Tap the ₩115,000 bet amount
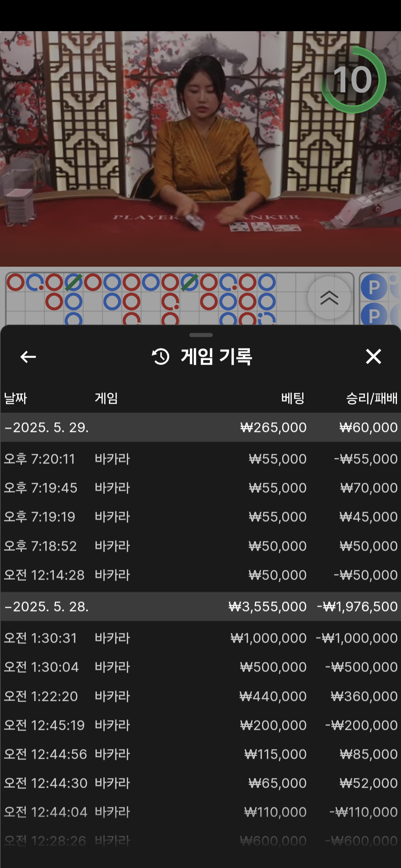 tap(275, 754)
